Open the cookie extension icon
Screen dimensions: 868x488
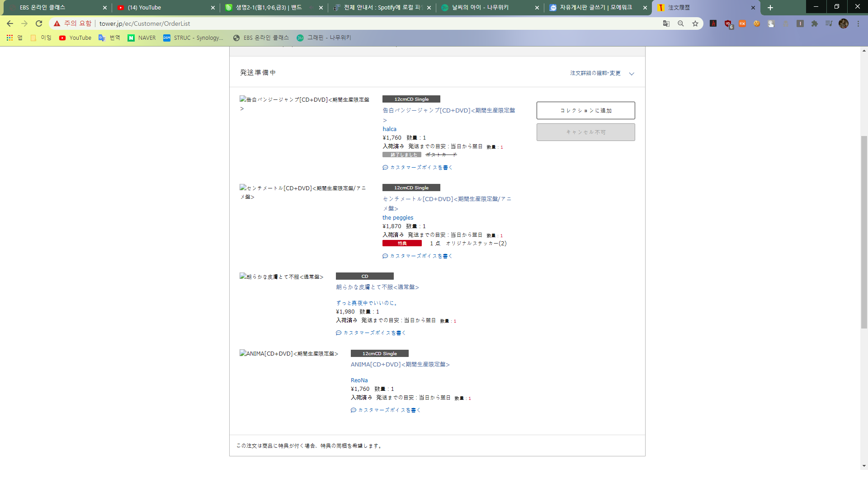click(x=757, y=23)
